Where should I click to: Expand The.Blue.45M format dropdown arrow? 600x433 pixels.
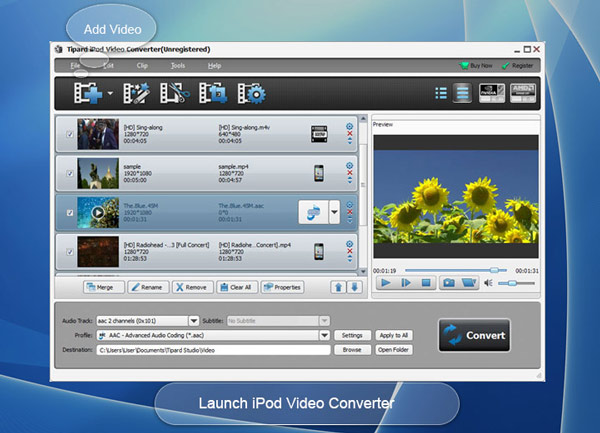pyautogui.click(x=334, y=212)
